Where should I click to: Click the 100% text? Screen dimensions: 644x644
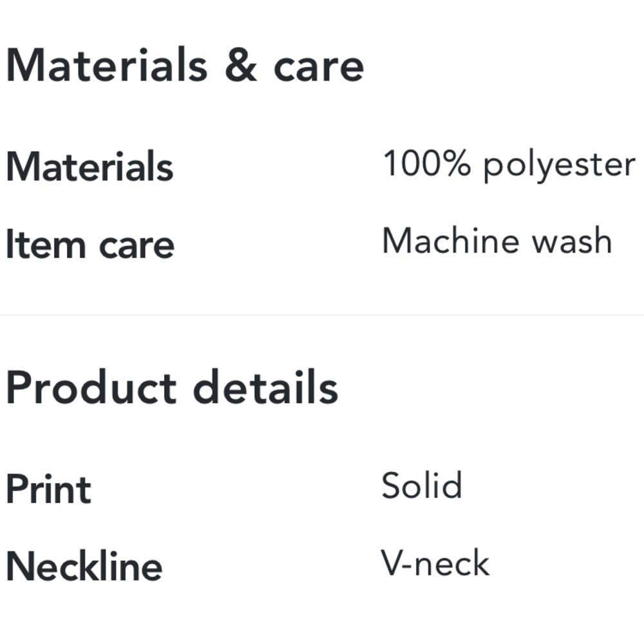click(x=427, y=163)
